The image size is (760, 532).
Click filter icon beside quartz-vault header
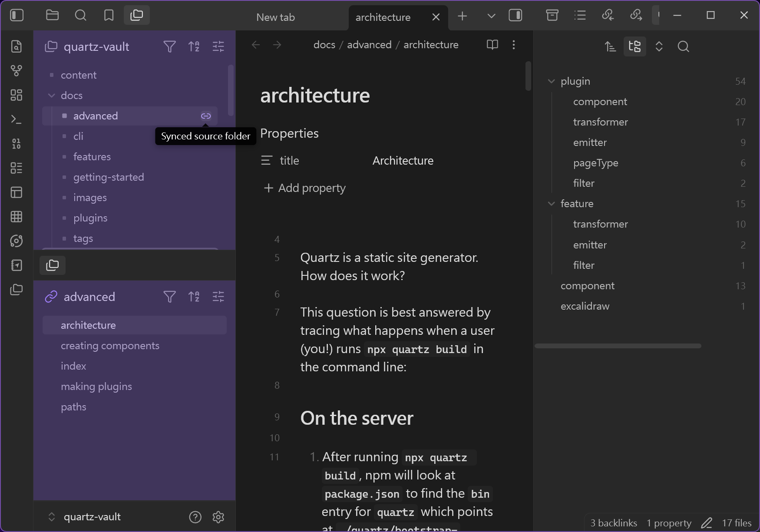169,46
